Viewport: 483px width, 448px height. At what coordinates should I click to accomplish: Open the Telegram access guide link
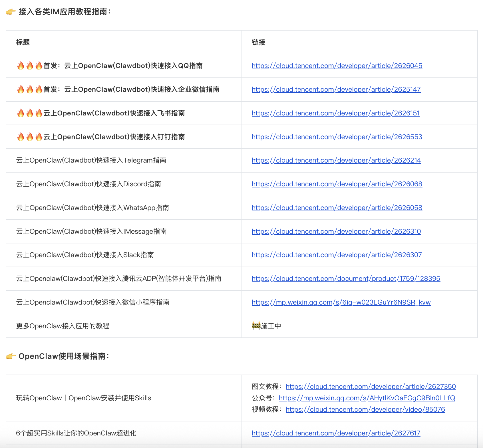[336, 160]
